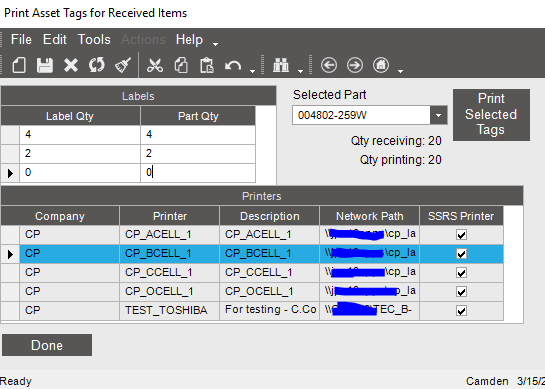Open the Edit menu
Screen dimensions: 545x389
[55, 39]
